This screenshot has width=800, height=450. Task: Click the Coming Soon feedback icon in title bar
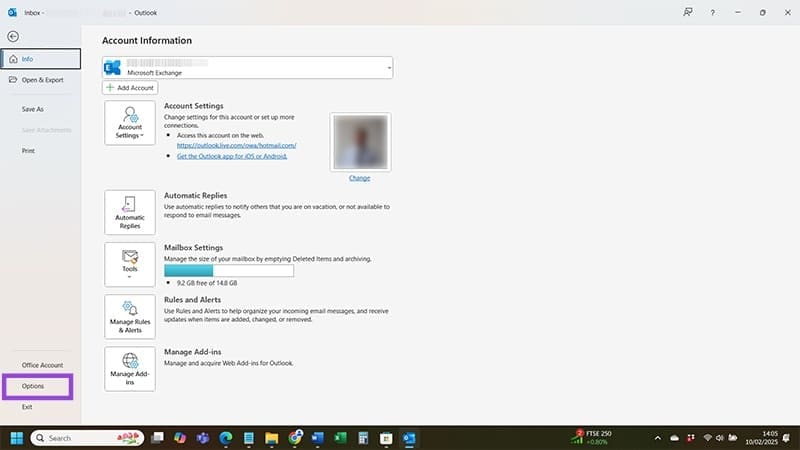[688, 12]
